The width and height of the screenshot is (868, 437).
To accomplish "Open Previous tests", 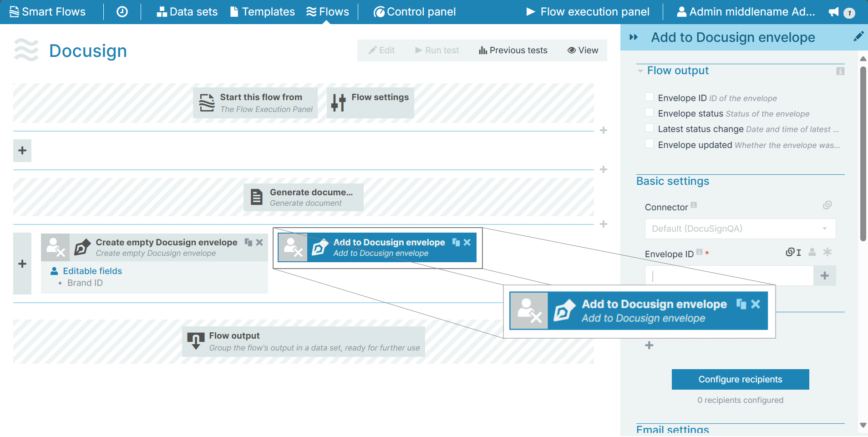I will tap(513, 51).
